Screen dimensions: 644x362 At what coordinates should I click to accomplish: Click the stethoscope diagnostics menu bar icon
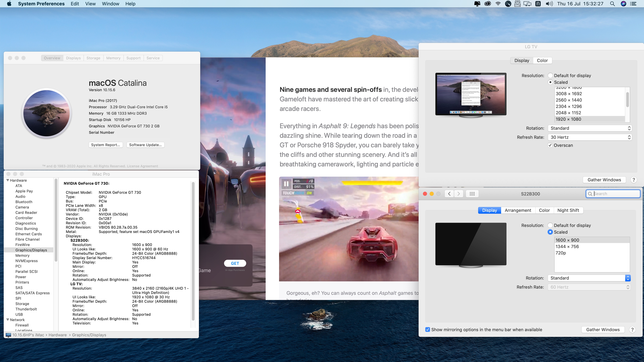(508, 4)
